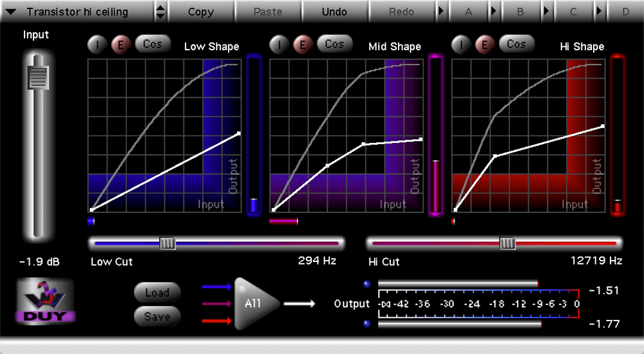Toggle the Cos button for Hi Shape
Image resolution: width=644 pixels, height=354 pixels.
pyautogui.click(x=516, y=44)
